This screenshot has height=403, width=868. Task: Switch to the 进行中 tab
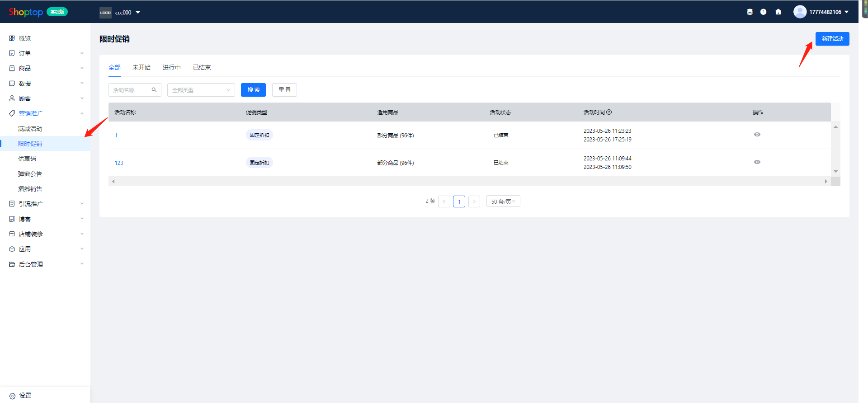tap(171, 67)
